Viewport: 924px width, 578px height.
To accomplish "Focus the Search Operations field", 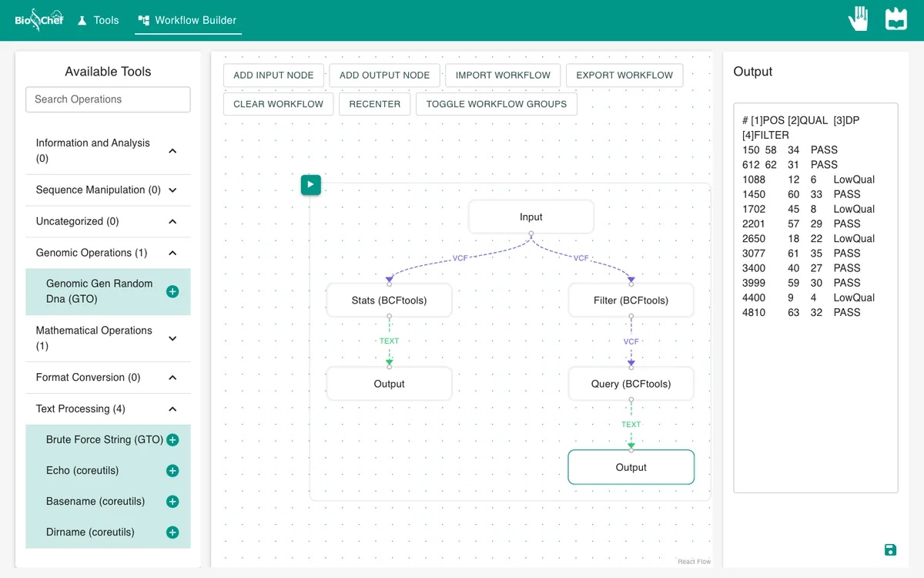I will click(108, 99).
